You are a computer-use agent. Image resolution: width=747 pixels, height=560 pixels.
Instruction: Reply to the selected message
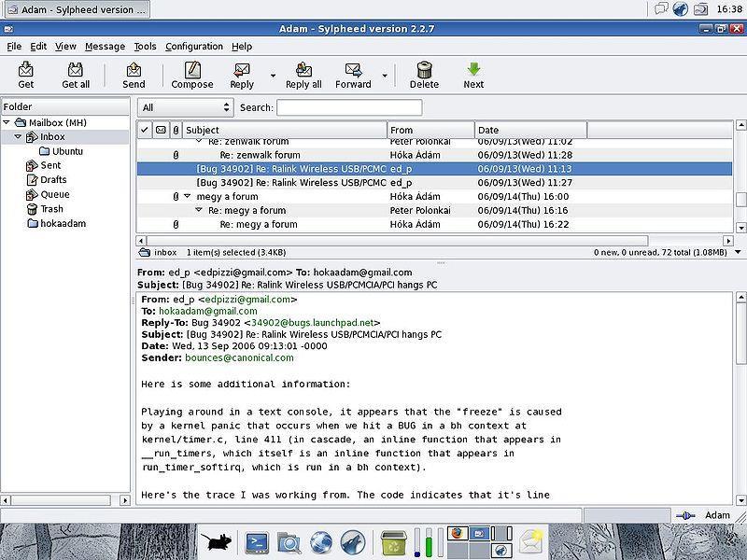[x=242, y=75]
